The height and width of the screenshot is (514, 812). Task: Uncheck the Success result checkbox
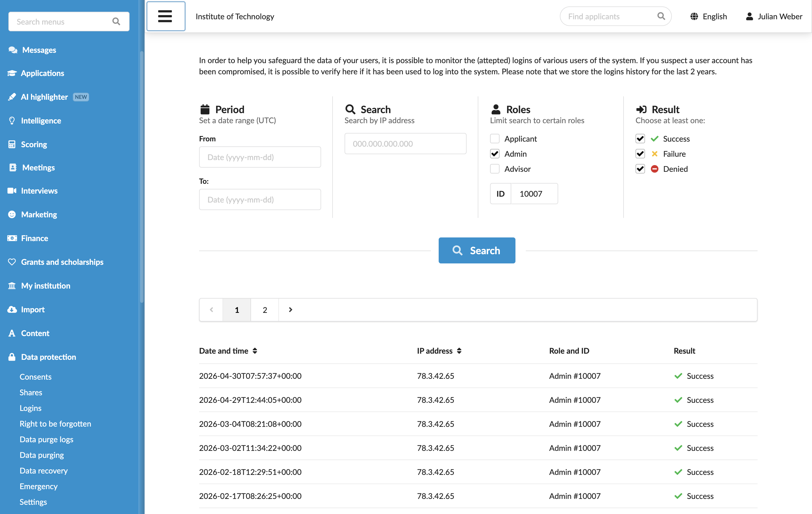pos(640,139)
